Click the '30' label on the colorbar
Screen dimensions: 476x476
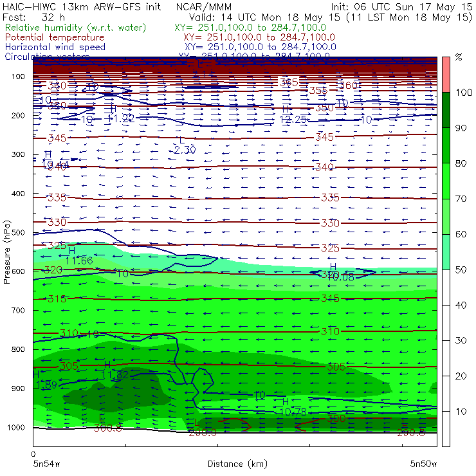(461, 340)
